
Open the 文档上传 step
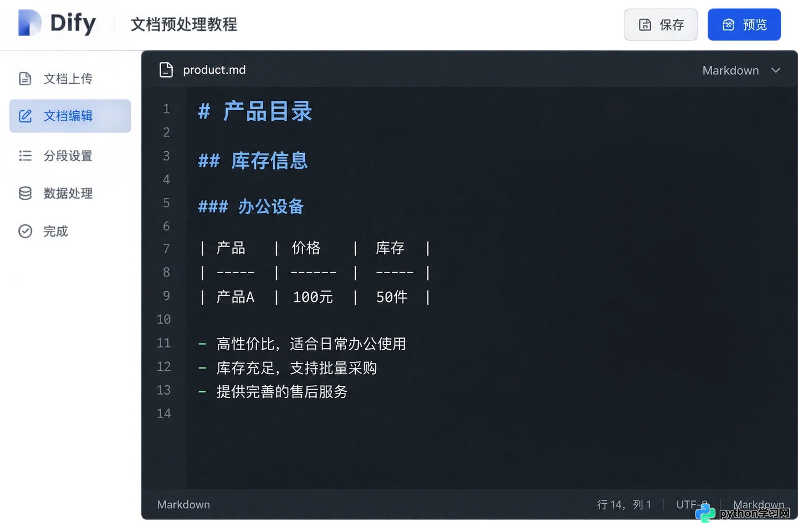point(70,79)
